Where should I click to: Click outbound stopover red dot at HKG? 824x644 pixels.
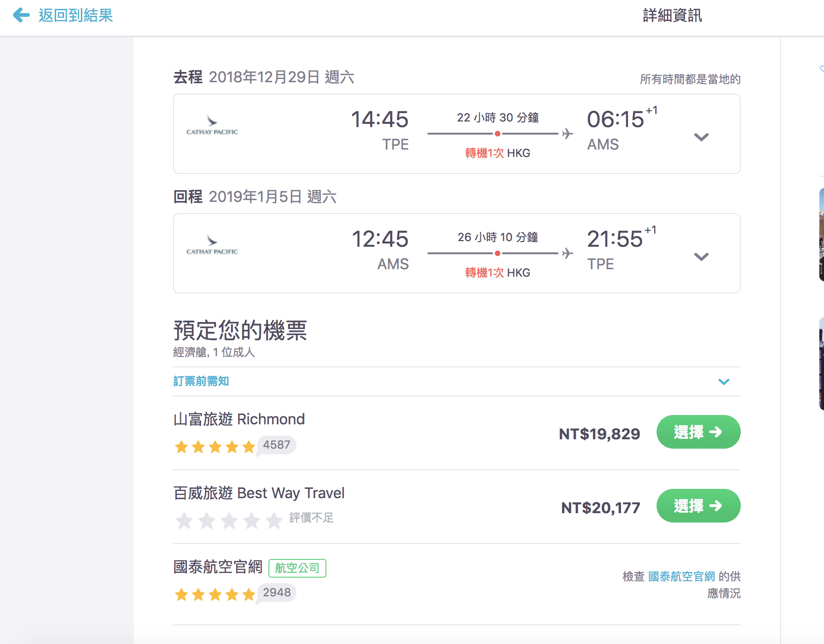(x=498, y=134)
